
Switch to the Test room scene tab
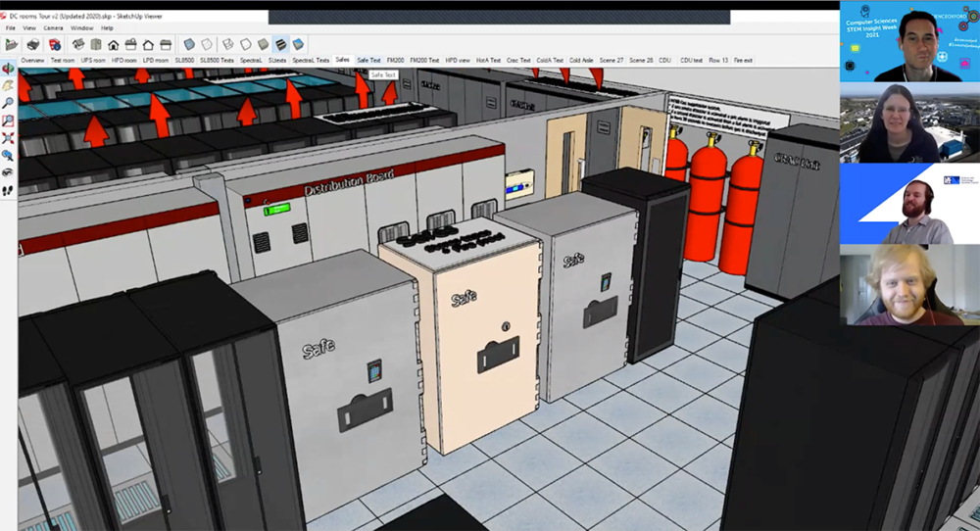(x=63, y=61)
